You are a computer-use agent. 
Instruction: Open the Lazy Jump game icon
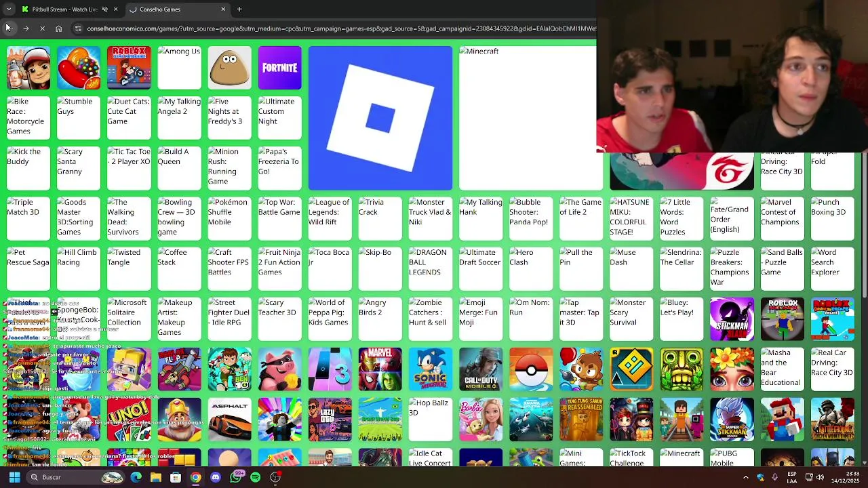pyautogui.click(x=330, y=419)
